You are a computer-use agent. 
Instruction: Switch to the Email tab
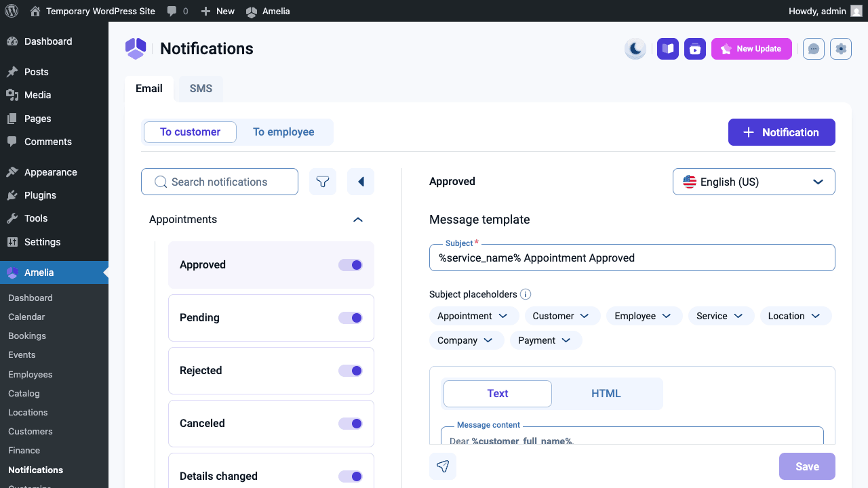[x=149, y=89]
